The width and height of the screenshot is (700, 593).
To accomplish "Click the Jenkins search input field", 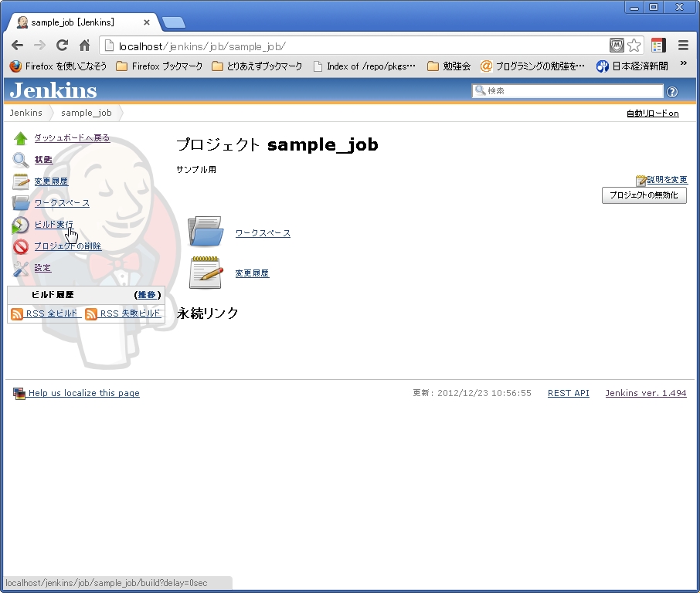I will (x=568, y=91).
